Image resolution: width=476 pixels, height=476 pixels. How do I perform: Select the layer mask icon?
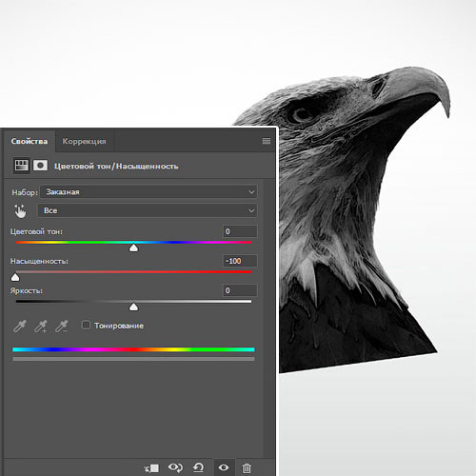point(40,166)
